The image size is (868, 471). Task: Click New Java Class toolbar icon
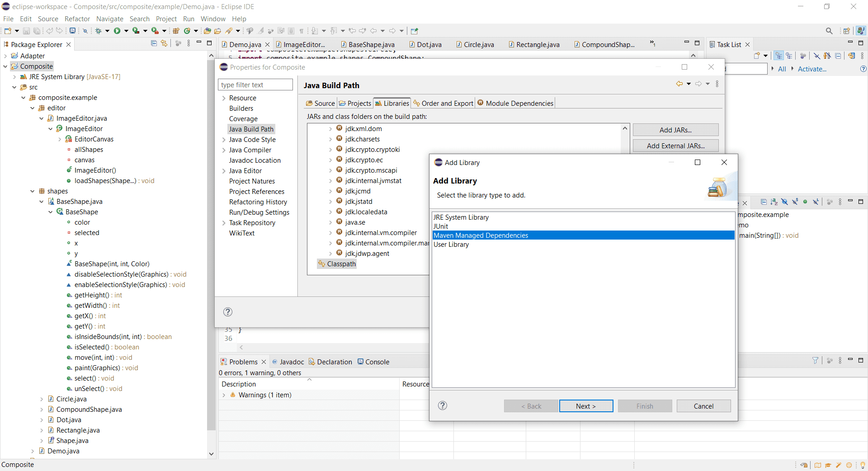click(187, 31)
